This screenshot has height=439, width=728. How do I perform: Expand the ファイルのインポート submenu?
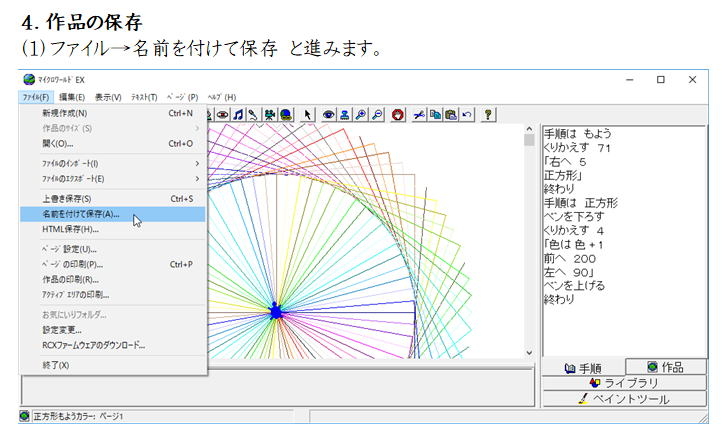pos(113,164)
